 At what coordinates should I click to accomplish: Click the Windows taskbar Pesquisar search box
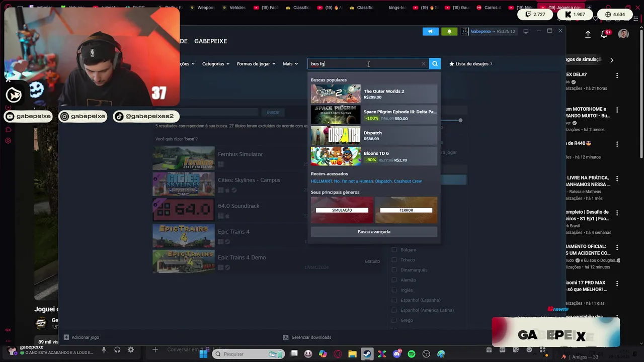point(248,354)
